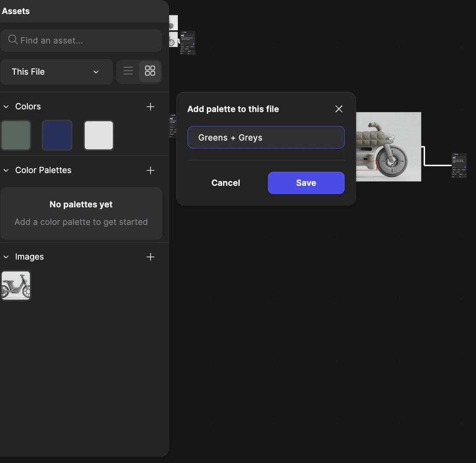476x463 pixels.
Task: Click the No palettes yet message
Action: tap(81, 204)
